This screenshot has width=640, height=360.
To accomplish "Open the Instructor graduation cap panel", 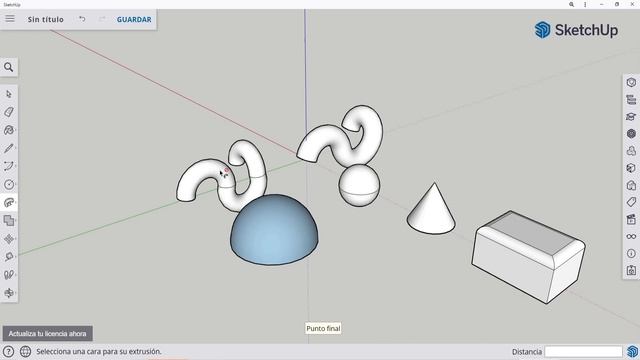I will click(631, 117).
